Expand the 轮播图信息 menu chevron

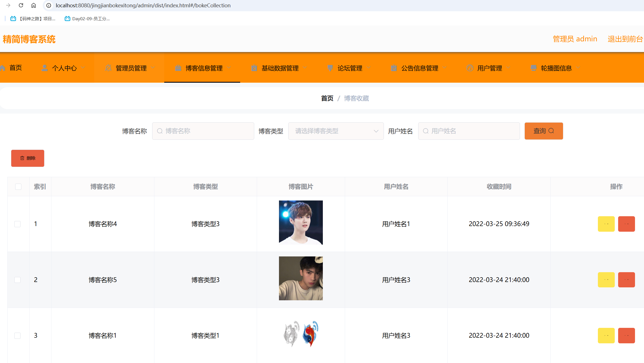coord(578,67)
